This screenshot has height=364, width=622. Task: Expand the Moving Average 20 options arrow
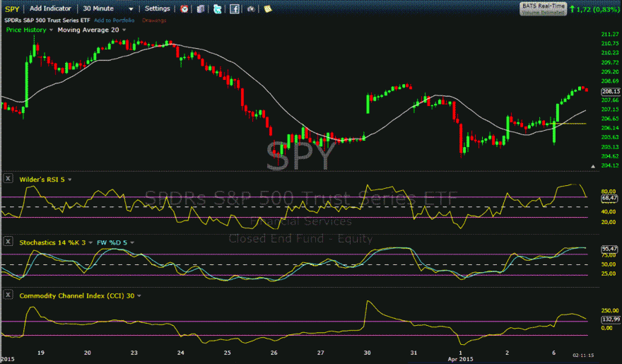pyautogui.click(x=124, y=30)
